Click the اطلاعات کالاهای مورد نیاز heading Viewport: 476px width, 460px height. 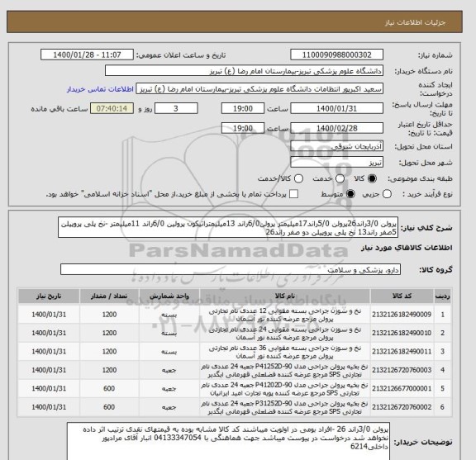coord(407,248)
